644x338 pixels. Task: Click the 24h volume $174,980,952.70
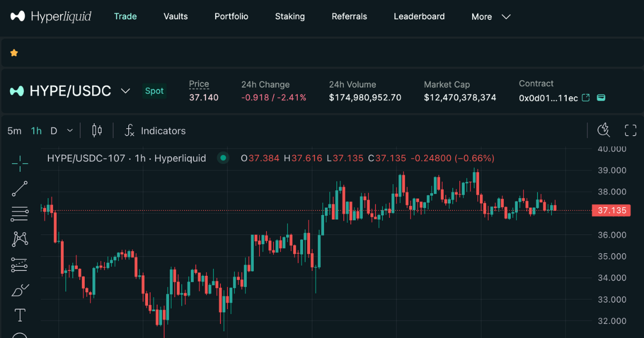pyautogui.click(x=365, y=98)
